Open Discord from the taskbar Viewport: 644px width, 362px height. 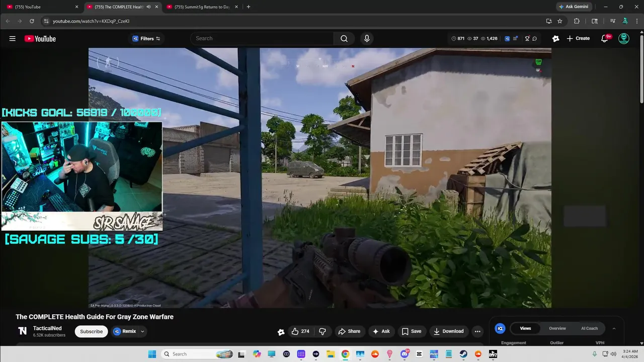405,354
